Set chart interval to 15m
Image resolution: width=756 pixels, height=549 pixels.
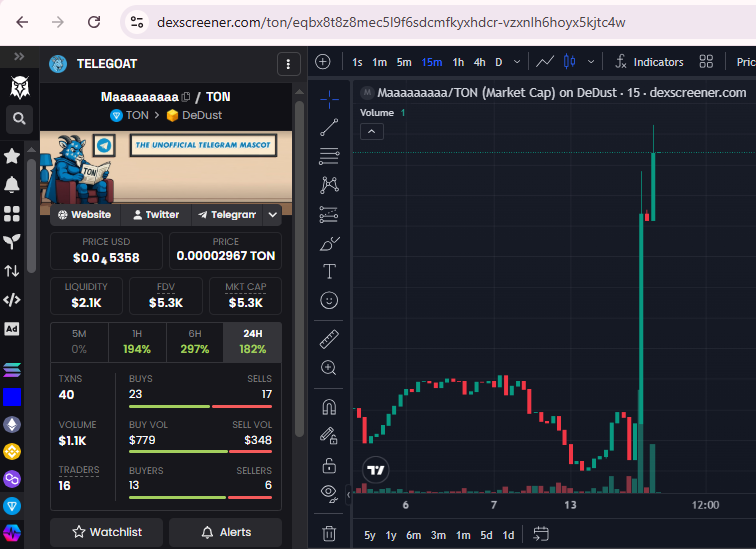click(432, 62)
